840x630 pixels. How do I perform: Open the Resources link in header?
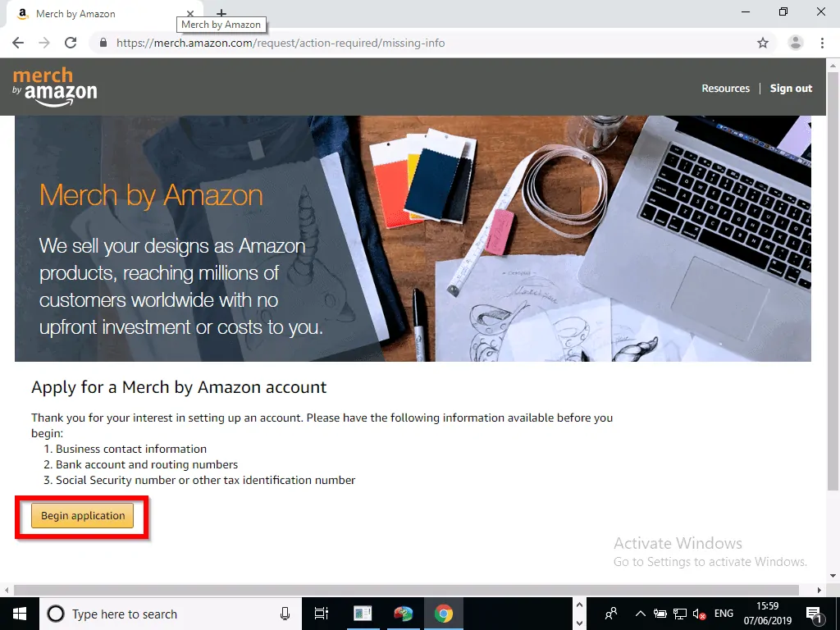(x=725, y=89)
